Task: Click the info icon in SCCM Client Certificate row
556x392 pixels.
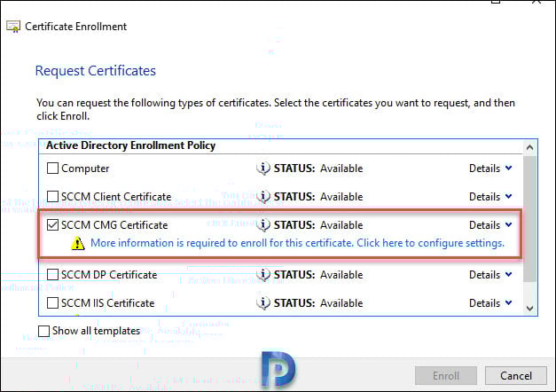Action: point(263,197)
